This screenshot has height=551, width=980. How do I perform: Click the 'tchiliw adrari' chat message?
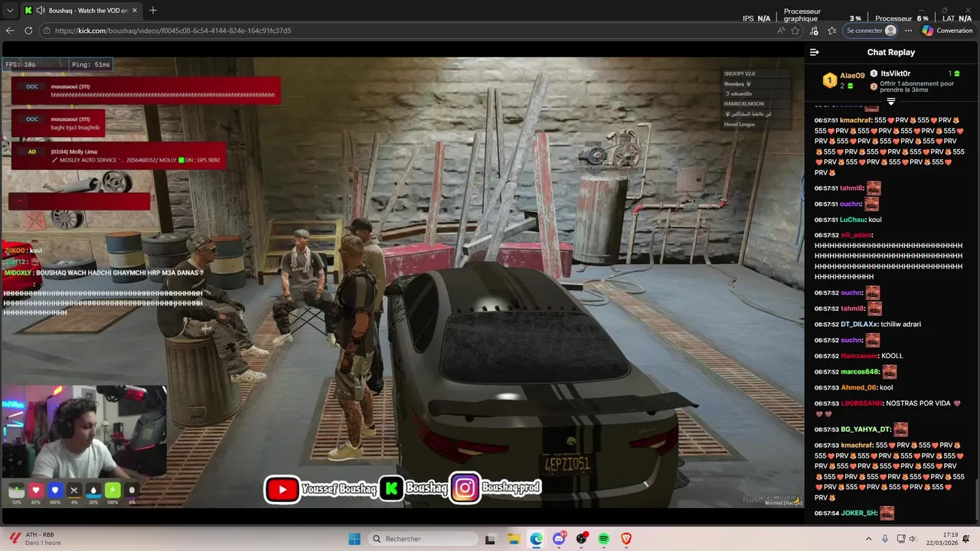coord(900,324)
